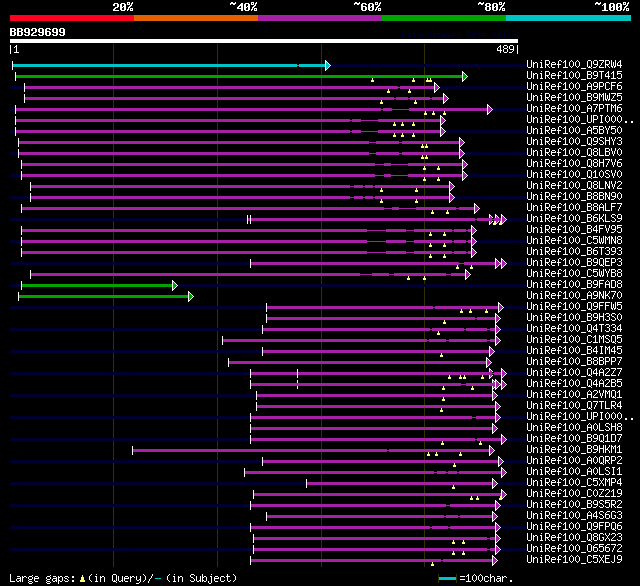
Task: Click the cyan alignment bar of Q9ZRW4
Action: [x=169, y=65]
